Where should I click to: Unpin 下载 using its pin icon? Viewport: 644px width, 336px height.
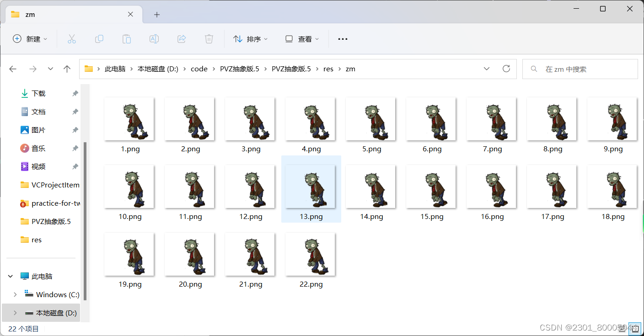[x=75, y=93]
